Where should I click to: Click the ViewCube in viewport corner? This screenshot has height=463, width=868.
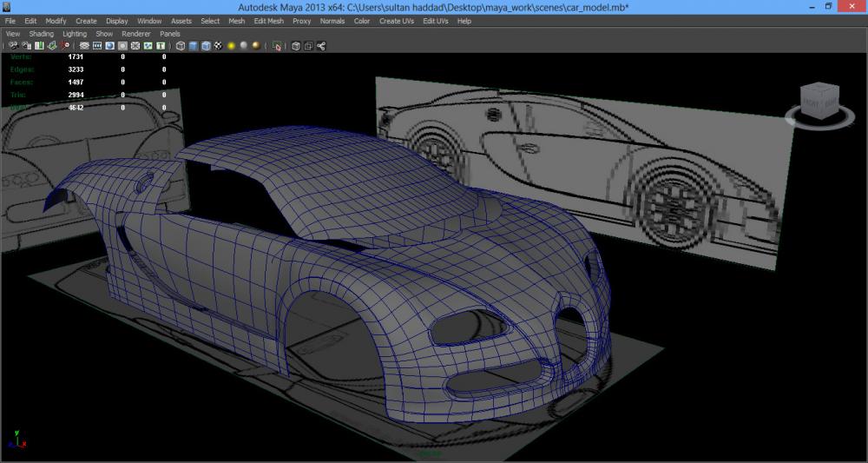(x=819, y=103)
